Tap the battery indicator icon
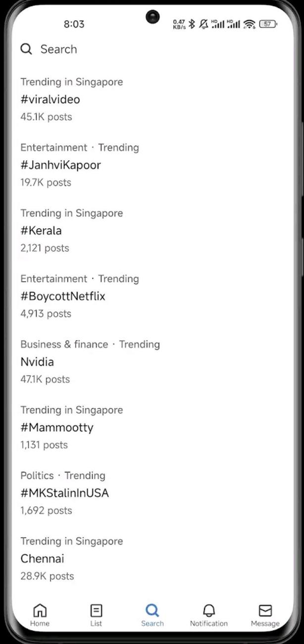 click(x=268, y=24)
